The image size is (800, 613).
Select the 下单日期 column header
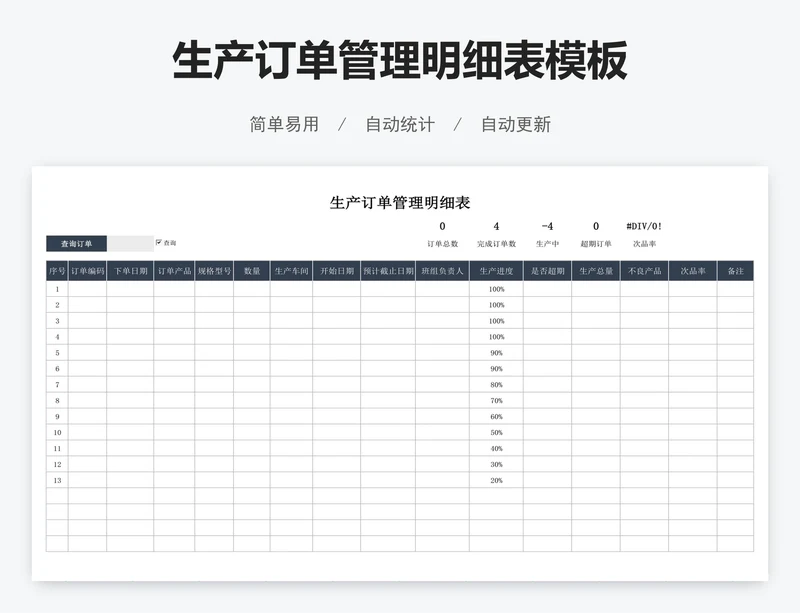pos(131,271)
